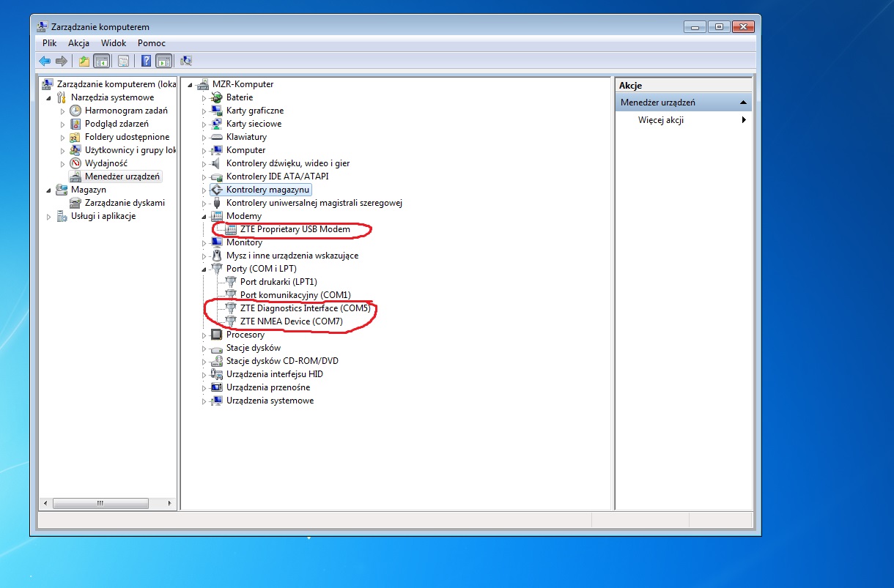The height and width of the screenshot is (588, 894).
Task: Click the Up one level folder icon
Action: (x=84, y=62)
